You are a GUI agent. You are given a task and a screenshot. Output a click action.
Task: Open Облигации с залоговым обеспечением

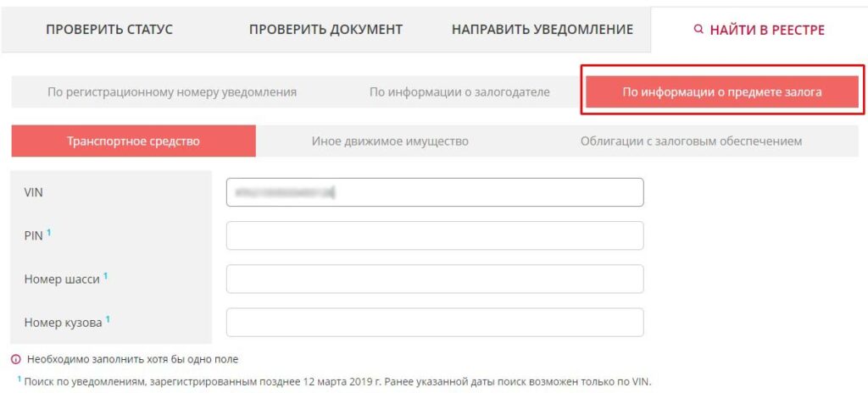tap(691, 141)
